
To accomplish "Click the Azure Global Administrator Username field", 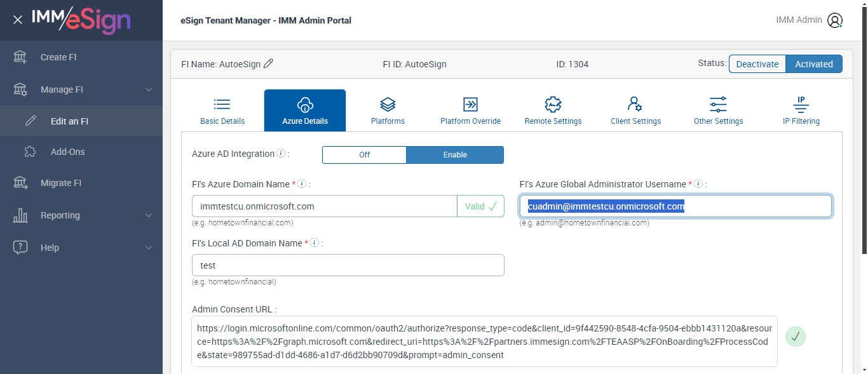I will (x=676, y=206).
